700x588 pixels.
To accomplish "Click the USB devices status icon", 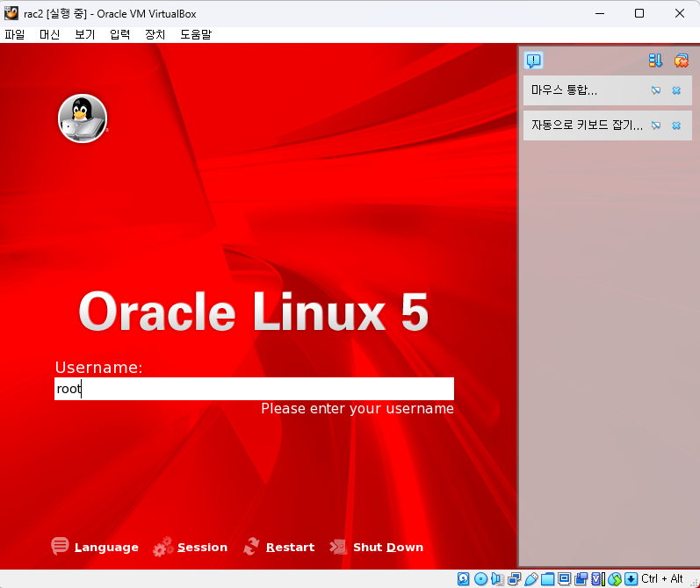I will [x=530, y=579].
